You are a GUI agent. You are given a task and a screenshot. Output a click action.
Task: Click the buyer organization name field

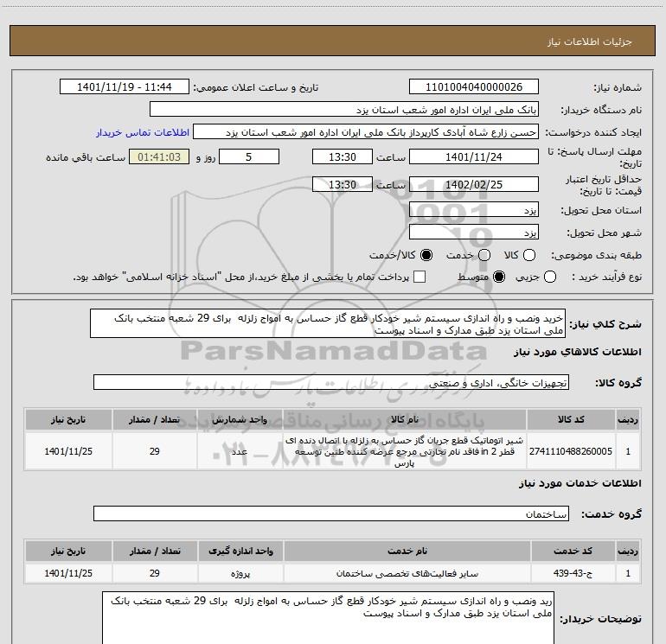click(x=344, y=110)
